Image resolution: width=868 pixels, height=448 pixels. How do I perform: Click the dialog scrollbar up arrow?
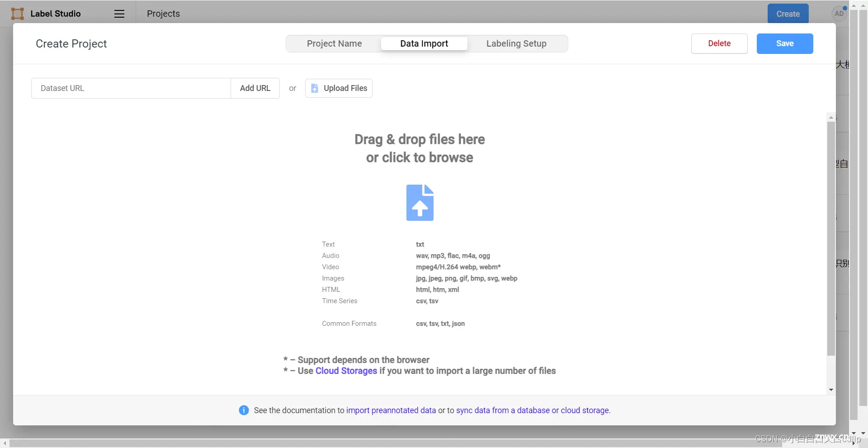click(831, 117)
